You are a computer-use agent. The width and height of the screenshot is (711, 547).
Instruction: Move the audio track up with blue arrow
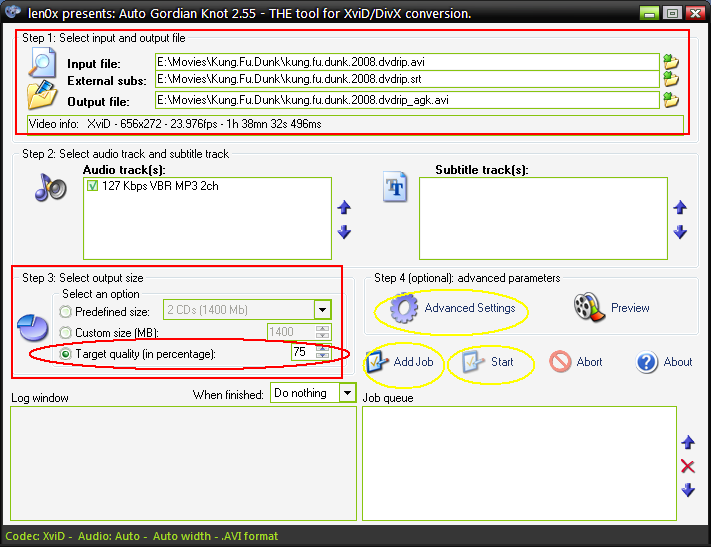pyautogui.click(x=344, y=208)
